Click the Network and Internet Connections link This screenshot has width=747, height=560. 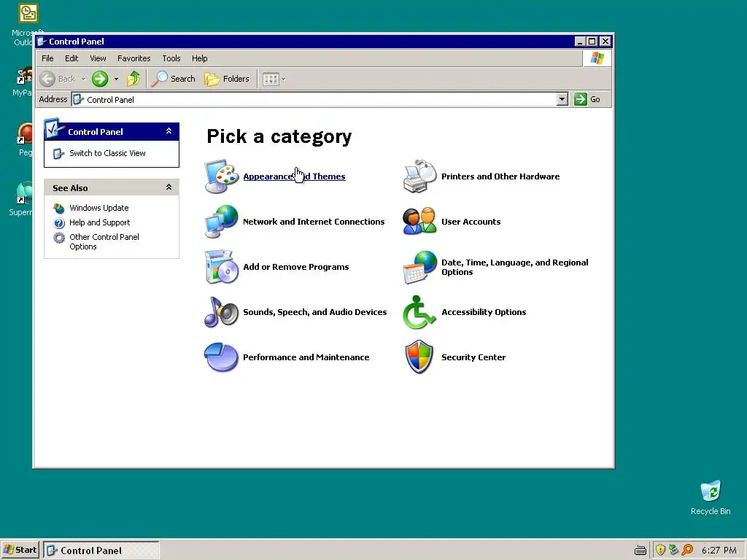[x=314, y=222]
